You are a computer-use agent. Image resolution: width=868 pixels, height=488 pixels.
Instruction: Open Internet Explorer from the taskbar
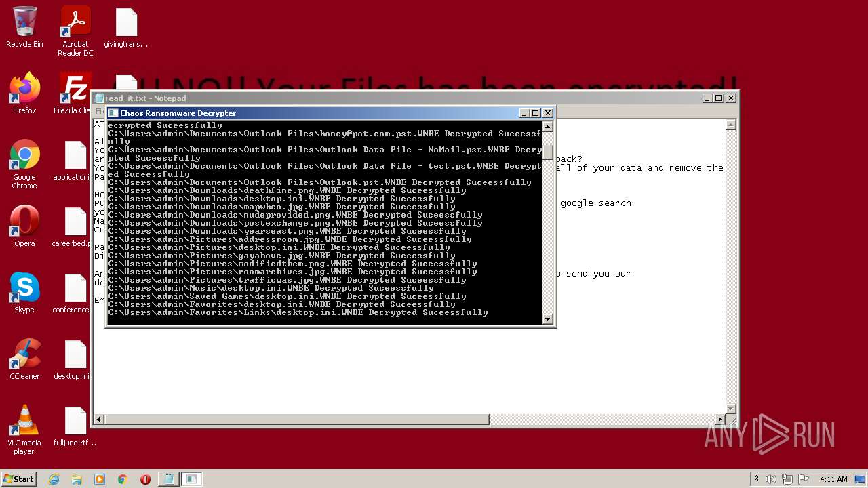[x=54, y=479]
